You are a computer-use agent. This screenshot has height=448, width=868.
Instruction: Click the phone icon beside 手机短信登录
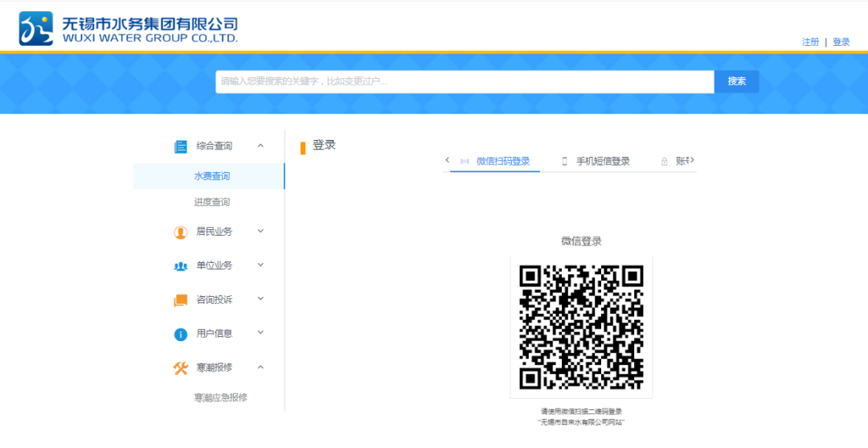click(x=564, y=161)
